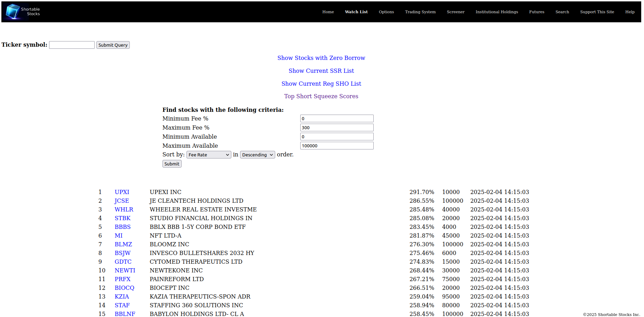Select the 268.44% fee rate value
The width and height of the screenshot is (644, 317).
(x=422, y=270)
